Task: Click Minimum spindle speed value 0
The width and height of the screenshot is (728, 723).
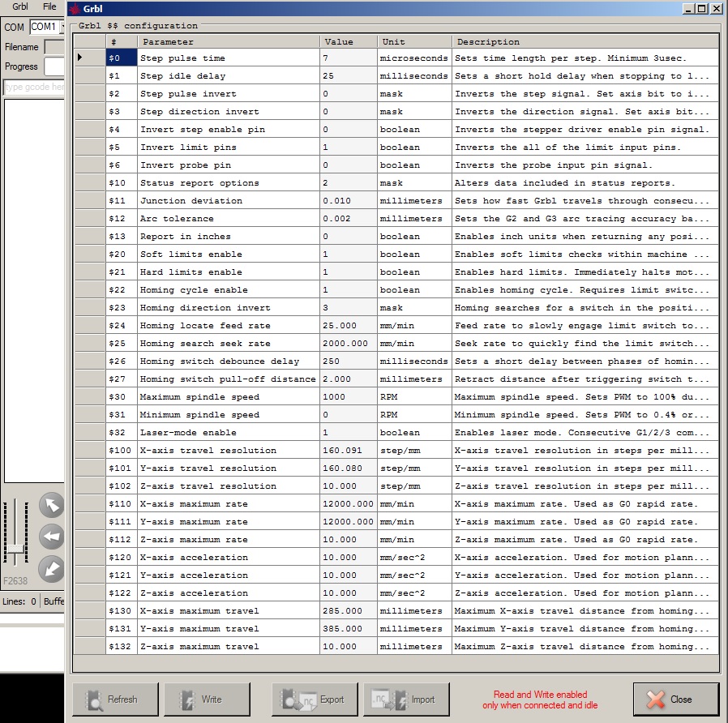Action: tap(349, 414)
